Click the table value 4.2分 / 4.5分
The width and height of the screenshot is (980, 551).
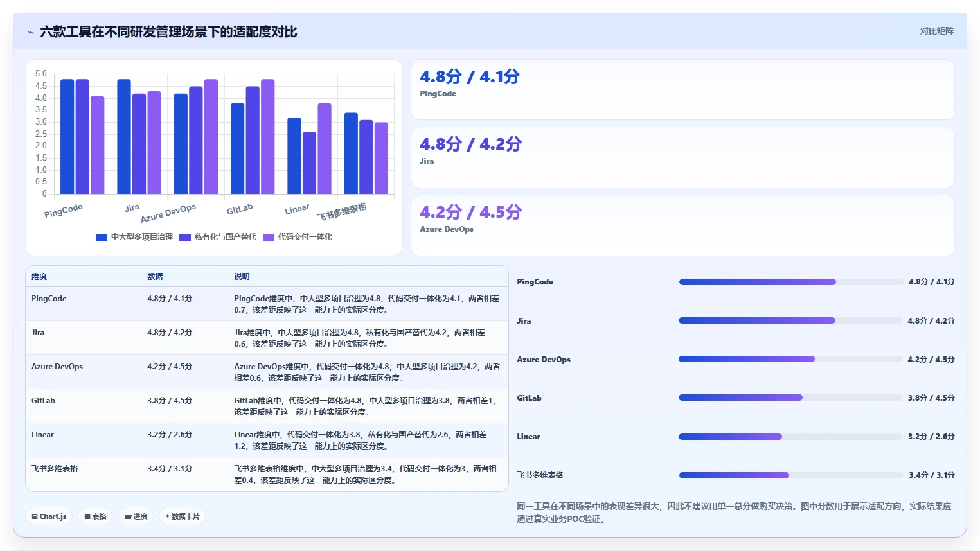(x=170, y=367)
